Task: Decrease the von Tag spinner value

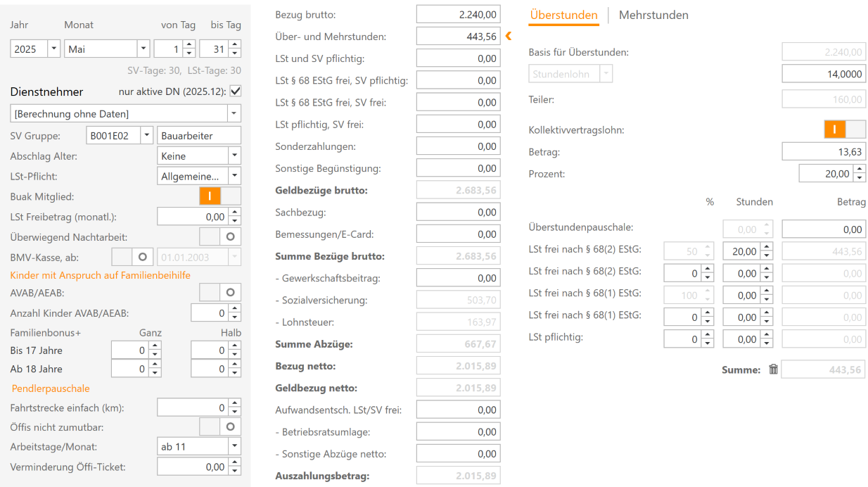Action: [x=189, y=53]
